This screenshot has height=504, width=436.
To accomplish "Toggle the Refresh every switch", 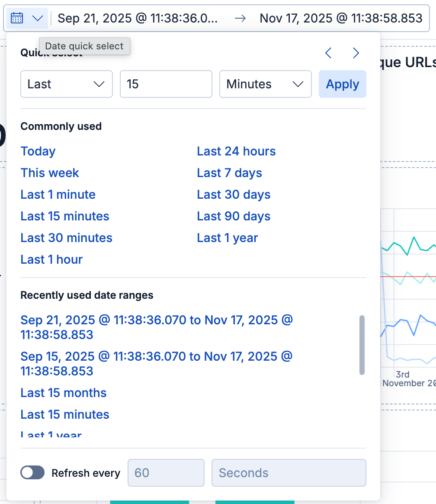I will coord(32,473).
